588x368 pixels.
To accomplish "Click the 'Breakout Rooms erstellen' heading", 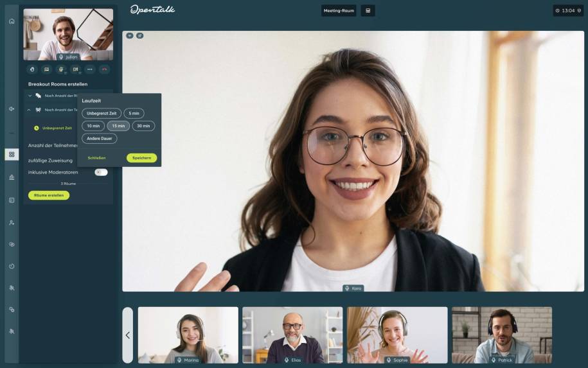I will [58, 84].
